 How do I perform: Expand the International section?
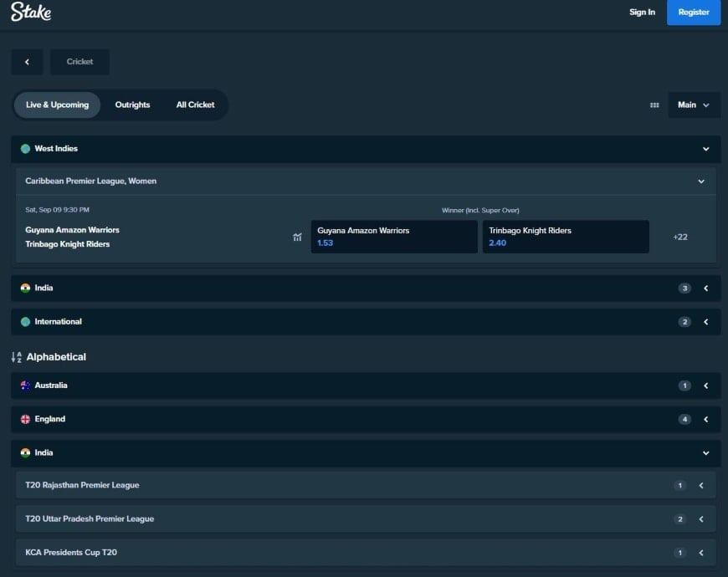(705, 321)
